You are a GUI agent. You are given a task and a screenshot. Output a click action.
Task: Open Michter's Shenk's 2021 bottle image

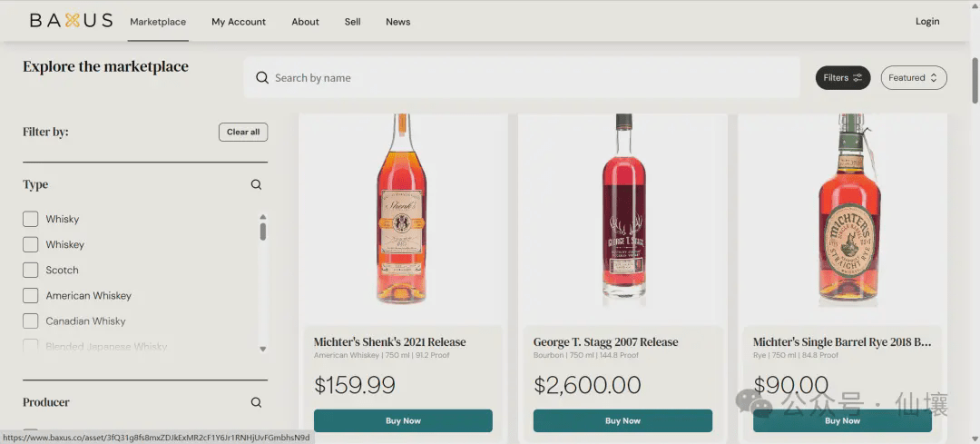(402, 213)
